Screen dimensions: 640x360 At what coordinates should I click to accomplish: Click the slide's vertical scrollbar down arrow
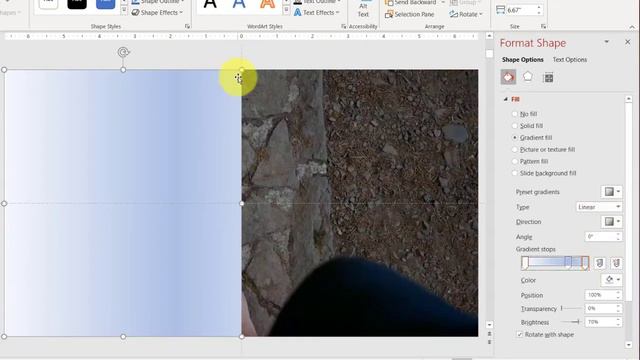coord(489,325)
